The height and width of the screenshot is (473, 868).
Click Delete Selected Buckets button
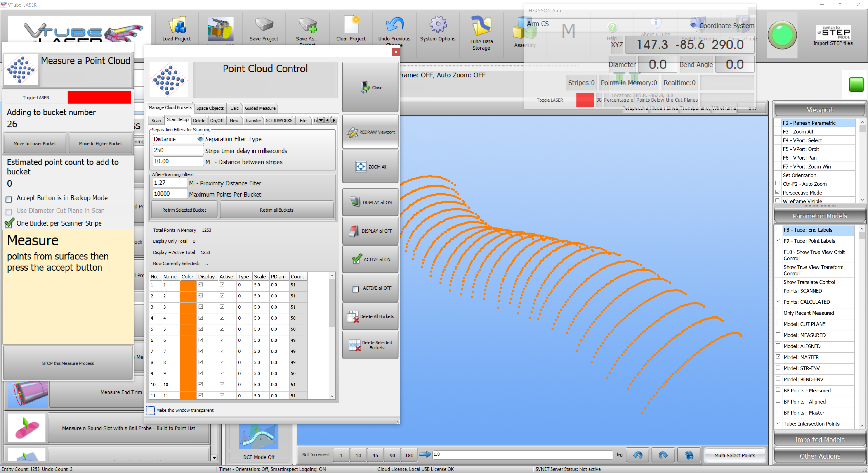pyautogui.click(x=370, y=345)
